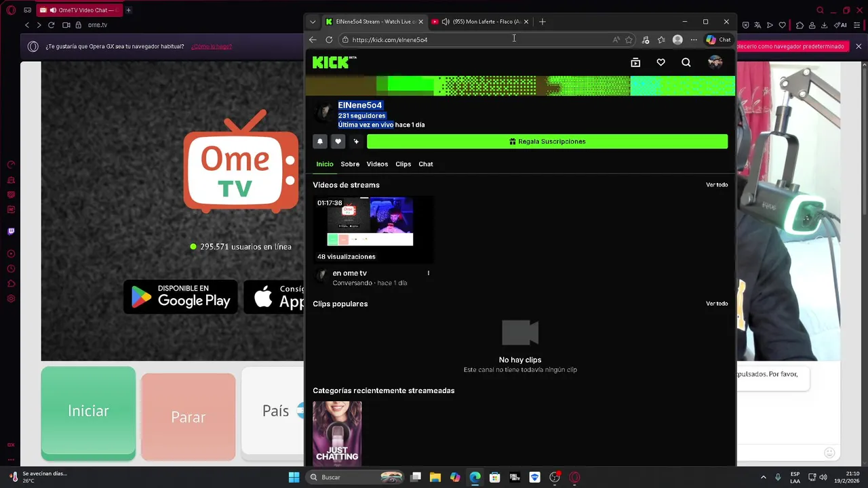This screenshot has width=868, height=488.
Task: Open Kick user profile avatar menu
Action: point(715,62)
